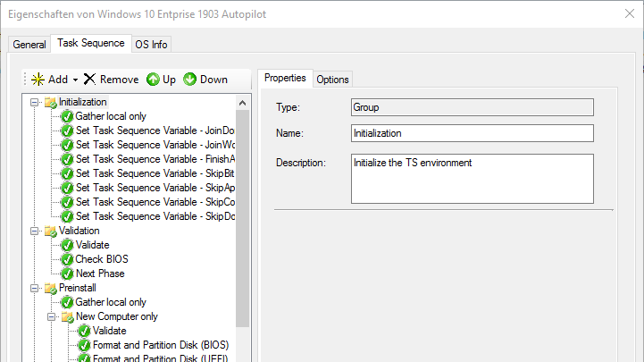Select the Properties tab
The height and width of the screenshot is (362, 644).
point(285,78)
